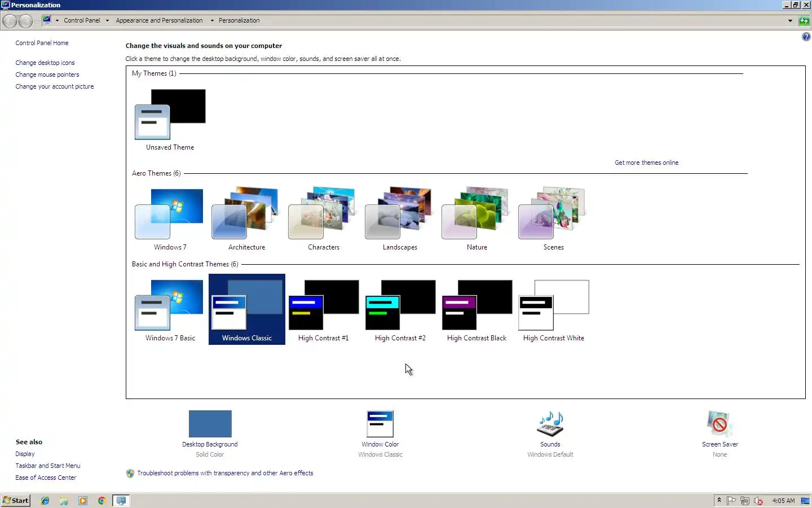Viewport: 812px width, 508px height.
Task: Click Troubleshoot problems with transparency link
Action: click(x=225, y=473)
